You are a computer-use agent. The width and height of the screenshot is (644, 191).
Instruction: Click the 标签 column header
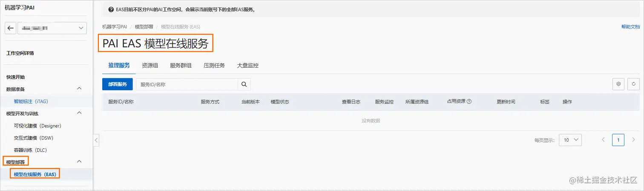(x=545, y=102)
